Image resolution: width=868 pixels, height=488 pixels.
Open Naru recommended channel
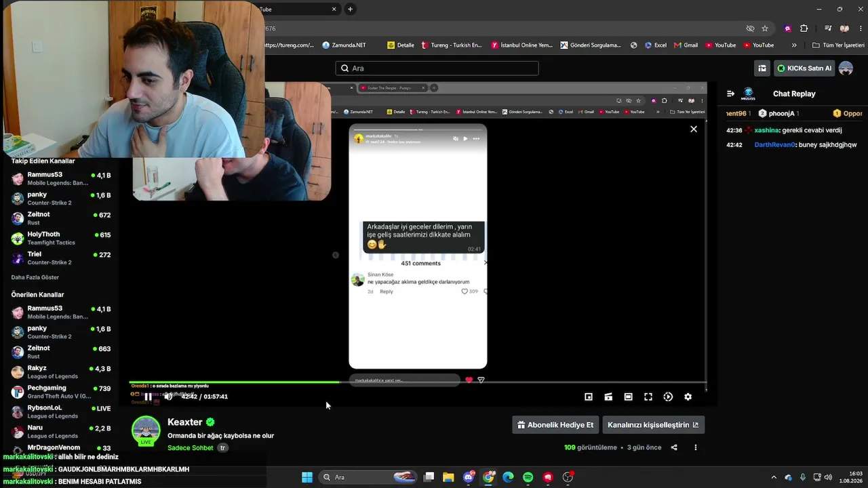click(x=61, y=431)
